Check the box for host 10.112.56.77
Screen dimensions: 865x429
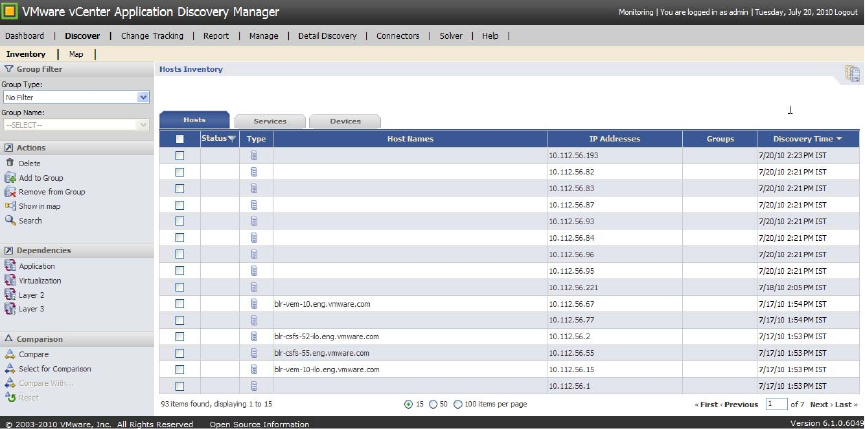click(179, 320)
